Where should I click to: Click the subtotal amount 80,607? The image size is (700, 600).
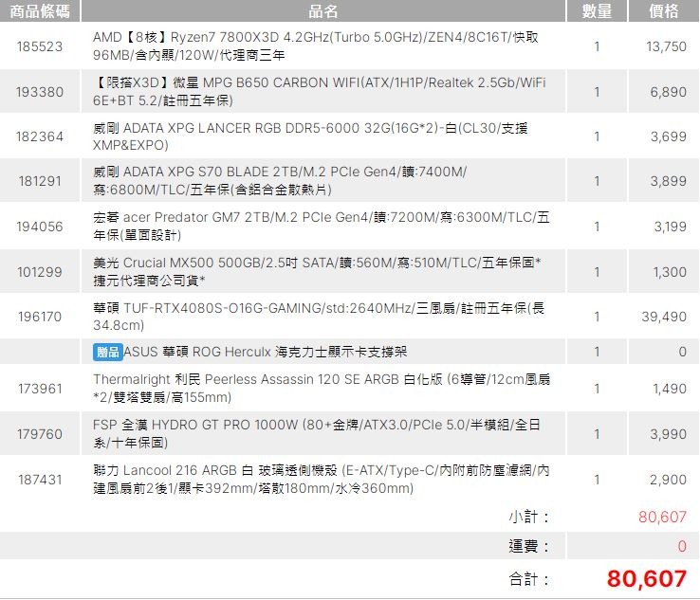point(662,517)
